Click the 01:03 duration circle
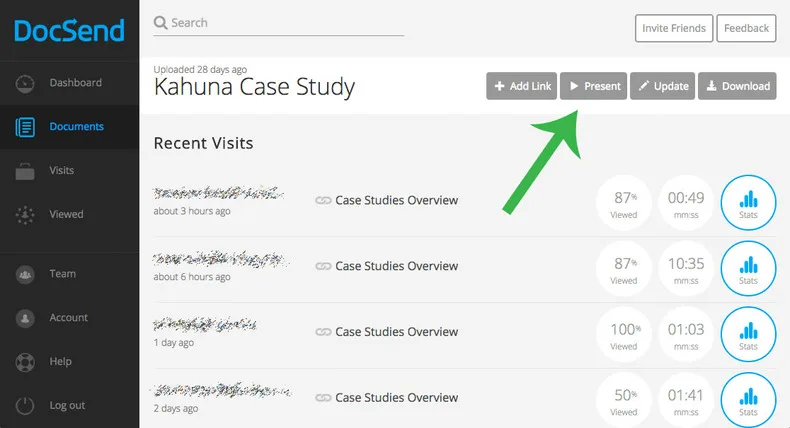 pos(686,334)
